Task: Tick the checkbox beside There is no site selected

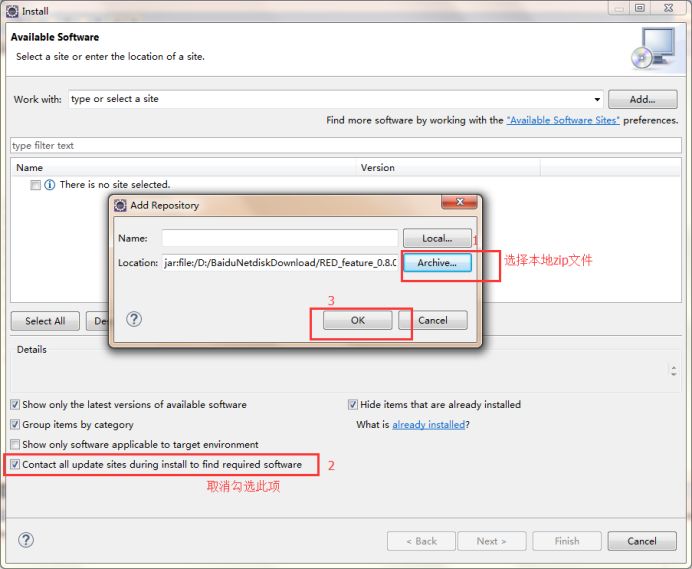Action: (36, 185)
